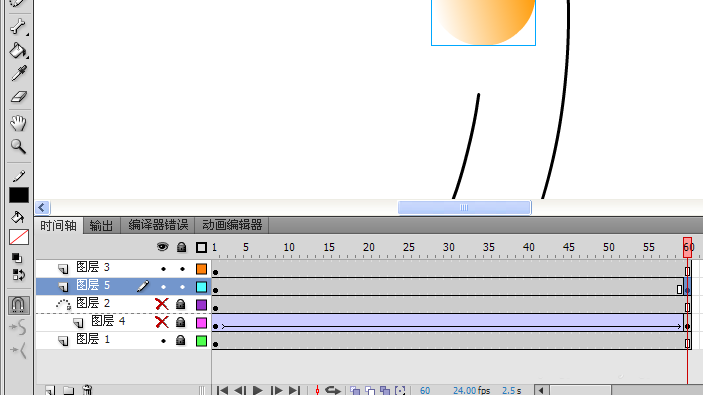Screen dimensions: 703x395
Task: Click magenta outline swatch of 图层 4
Action: click(x=201, y=322)
